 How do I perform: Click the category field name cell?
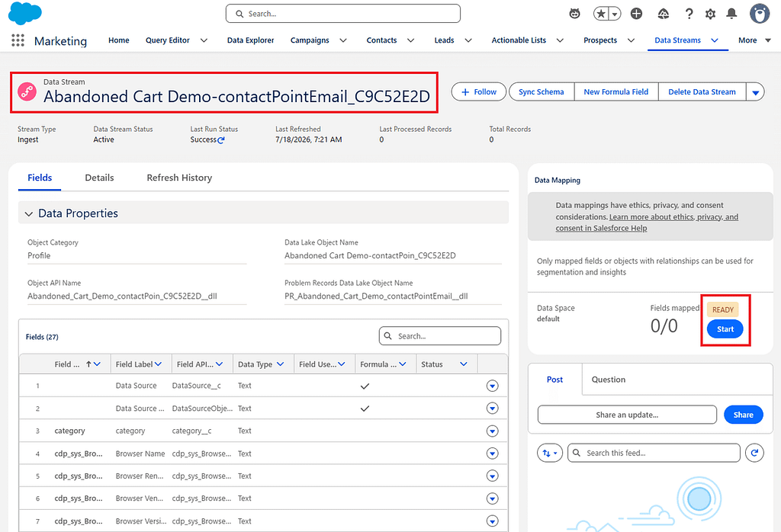coord(69,431)
